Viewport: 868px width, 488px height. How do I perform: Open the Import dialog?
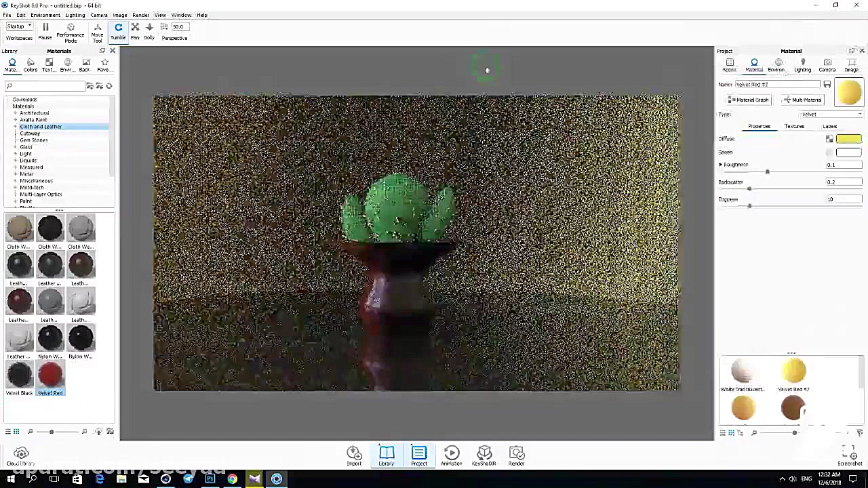pyautogui.click(x=354, y=455)
